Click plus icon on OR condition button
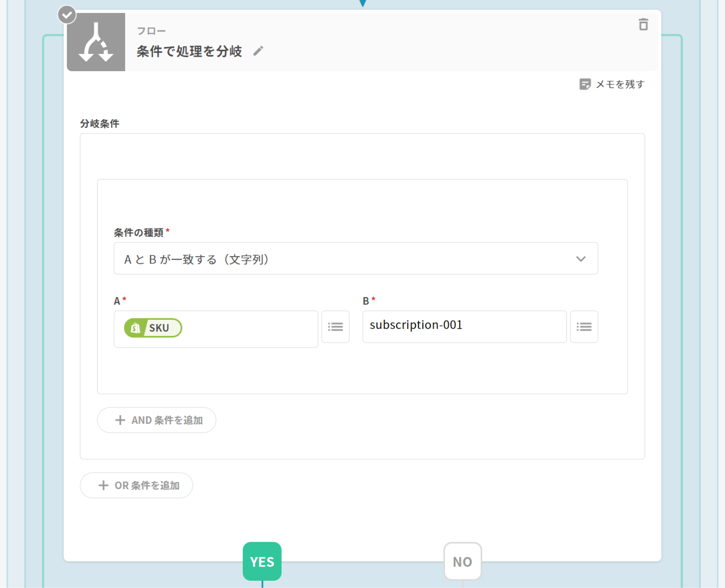Screen dimensions: 725x588 [103, 485]
